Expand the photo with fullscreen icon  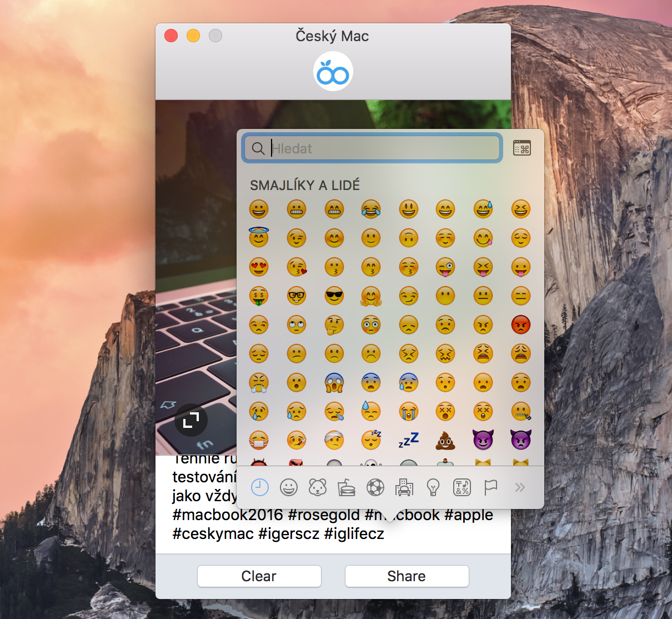point(191,420)
